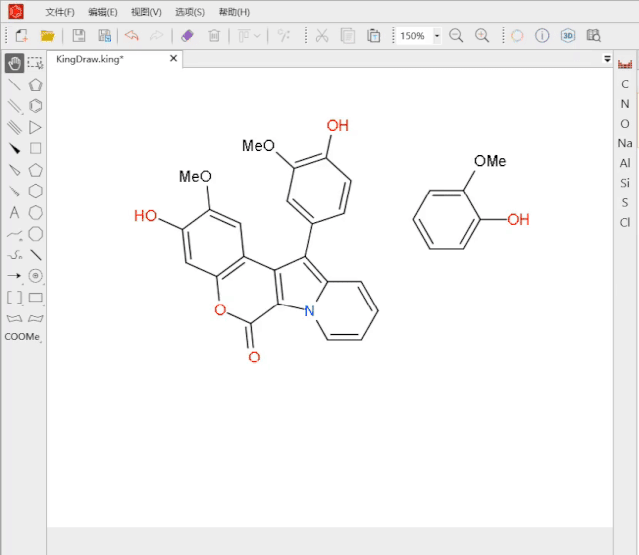The image size is (639, 555).
Task: Open the 3D model view icon
Action: point(568,36)
